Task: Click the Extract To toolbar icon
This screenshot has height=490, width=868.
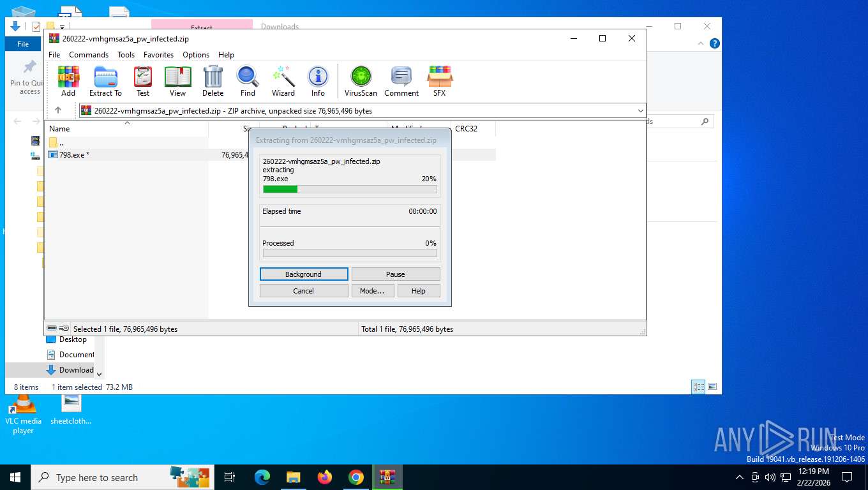Action: pyautogui.click(x=105, y=81)
